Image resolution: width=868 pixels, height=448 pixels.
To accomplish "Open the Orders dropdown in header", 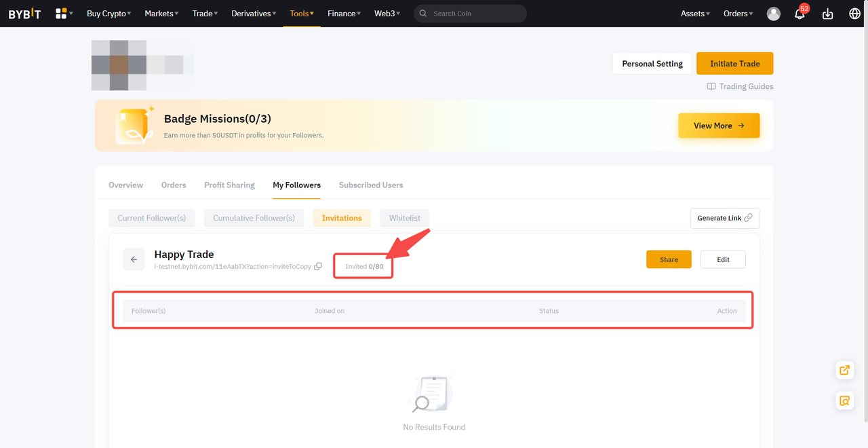I will pyautogui.click(x=738, y=14).
